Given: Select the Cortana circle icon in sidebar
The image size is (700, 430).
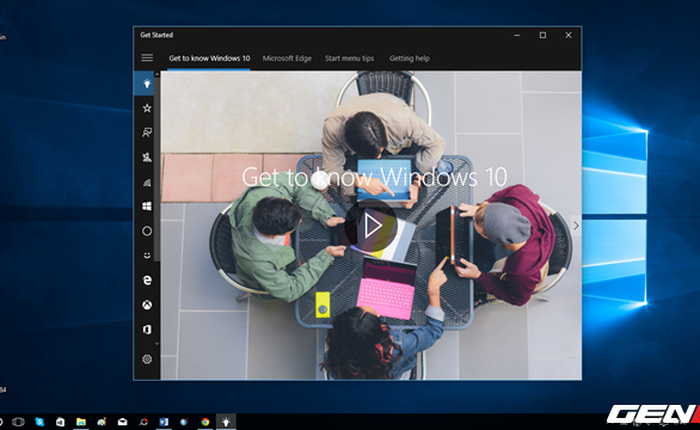Looking at the screenshot, I should point(147,231).
